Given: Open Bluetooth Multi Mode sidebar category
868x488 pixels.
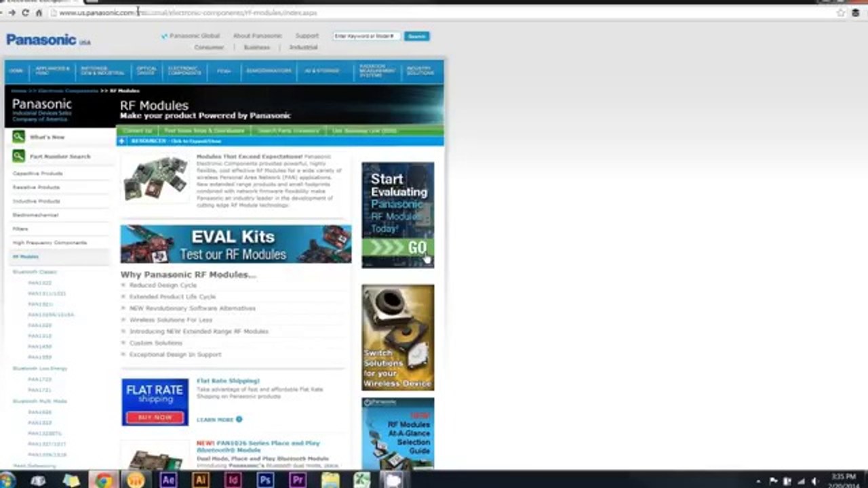Looking at the screenshot, I should point(40,401).
